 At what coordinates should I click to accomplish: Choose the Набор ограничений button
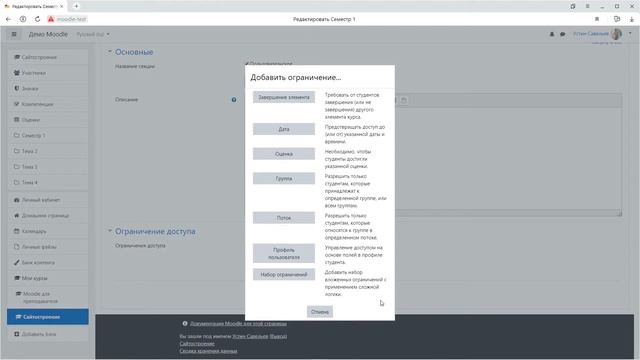click(284, 275)
